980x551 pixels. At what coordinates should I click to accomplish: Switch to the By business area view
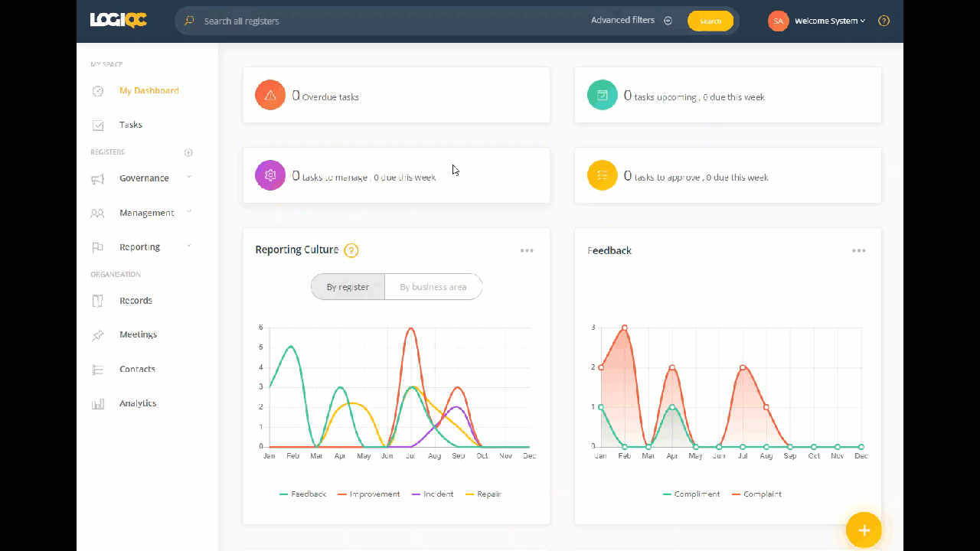(433, 286)
